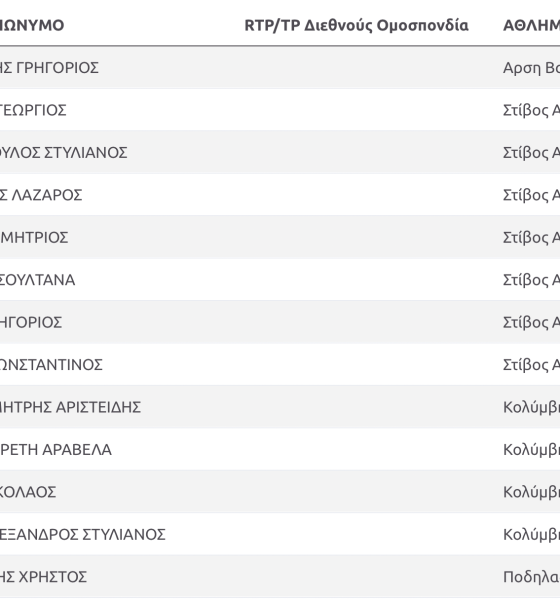
Task: Select the ΥΛΟΣ ΣΤΥΛΙΑΝΟΣ row
Action: pos(280,153)
